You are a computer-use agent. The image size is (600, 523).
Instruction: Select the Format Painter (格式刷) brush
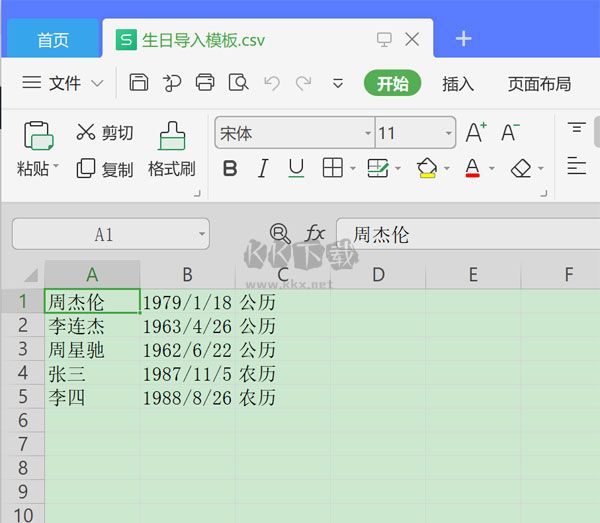coord(172,149)
